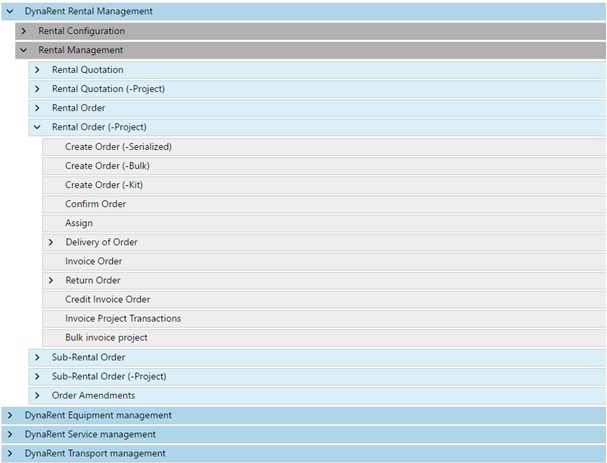607x463 pixels.
Task: Collapse the DynaRent Rental Management node
Action: pyautogui.click(x=9, y=12)
